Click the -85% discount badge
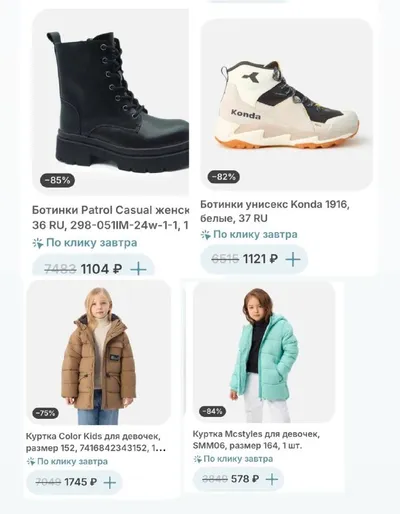 pos(57,180)
